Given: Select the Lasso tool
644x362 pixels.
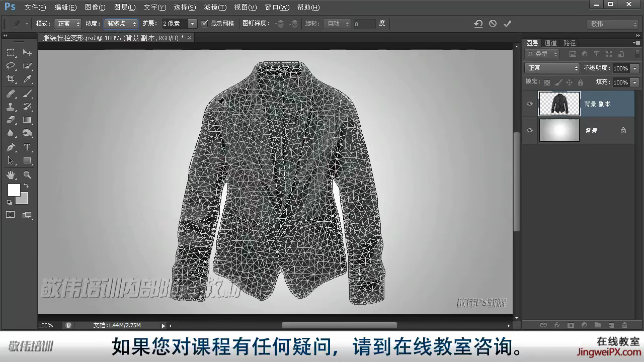Looking at the screenshot, I should (x=11, y=66).
